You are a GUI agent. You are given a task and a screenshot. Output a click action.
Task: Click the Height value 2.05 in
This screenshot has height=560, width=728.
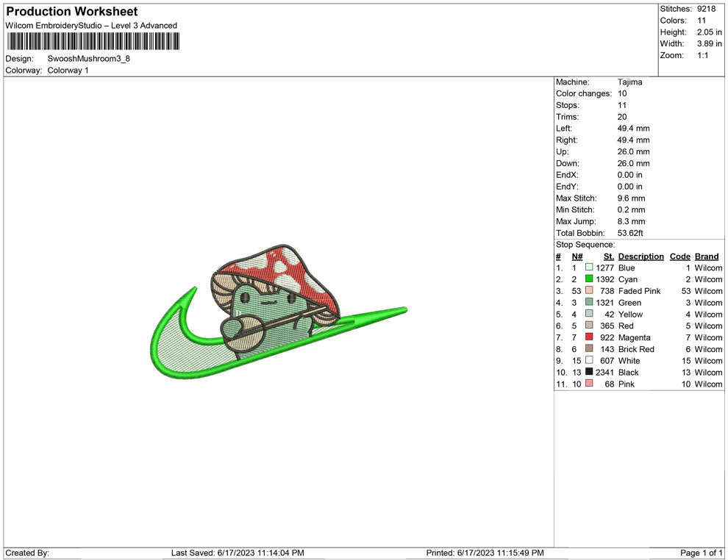pyautogui.click(x=710, y=32)
